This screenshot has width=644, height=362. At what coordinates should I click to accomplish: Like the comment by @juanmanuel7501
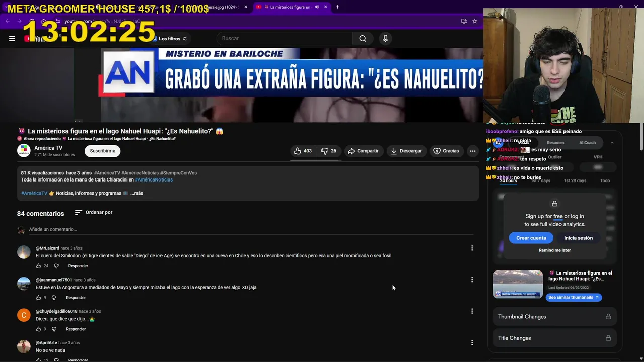[38, 298]
